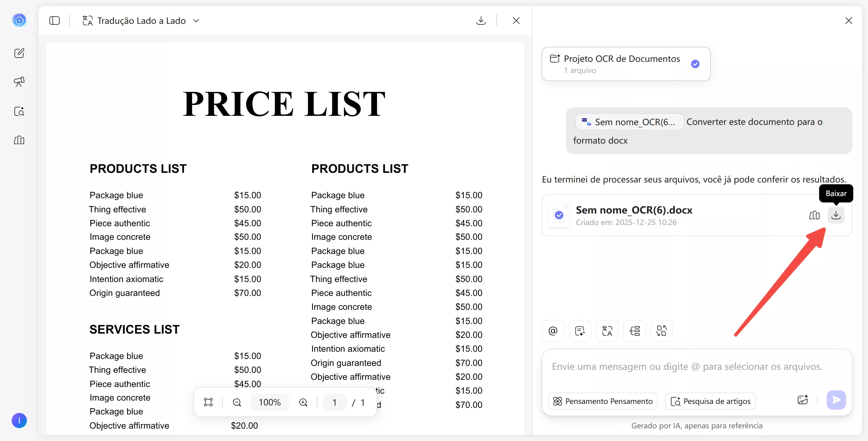The height and width of the screenshot is (441, 868).
Task: Toggle checkmark on Sem nome_OCR(6).docx result
Action: coord(559,215)
